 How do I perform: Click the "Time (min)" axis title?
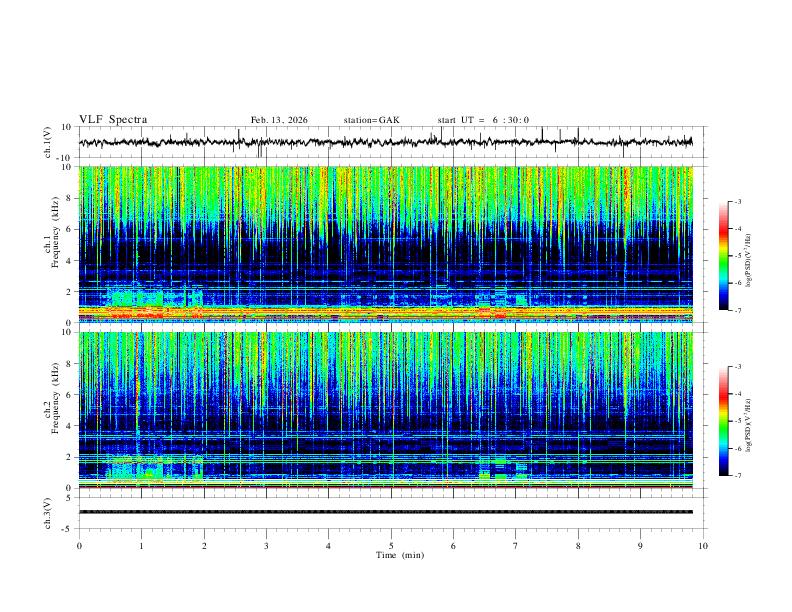[x=400, y=555]
